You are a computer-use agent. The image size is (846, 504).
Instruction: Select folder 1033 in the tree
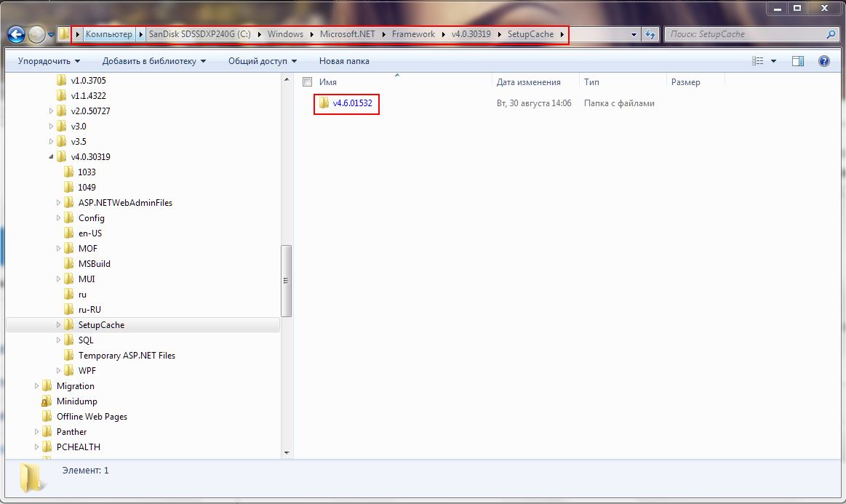87,172
